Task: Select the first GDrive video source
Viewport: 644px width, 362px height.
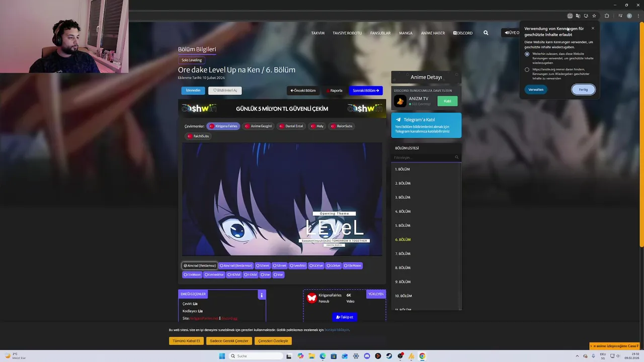Action: (316, 265)
